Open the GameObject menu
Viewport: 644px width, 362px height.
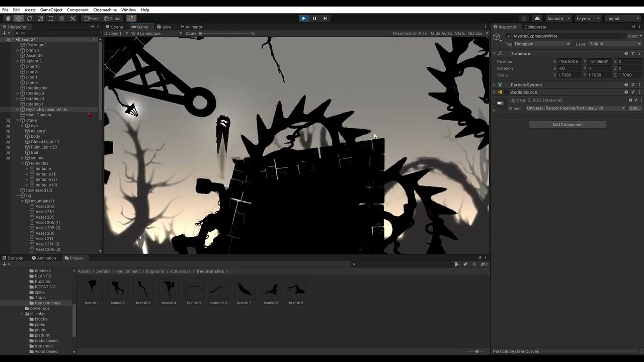(51, 10)
